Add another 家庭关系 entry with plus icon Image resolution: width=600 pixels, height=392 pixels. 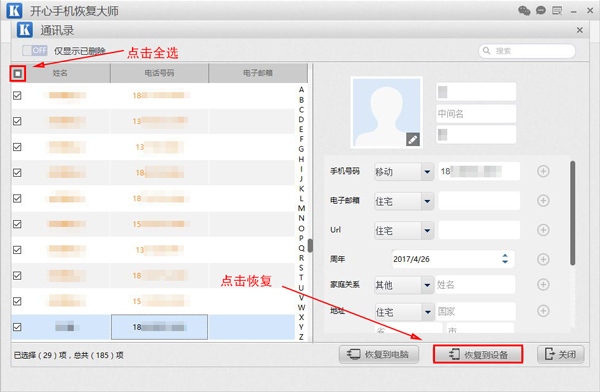(543, 284)
